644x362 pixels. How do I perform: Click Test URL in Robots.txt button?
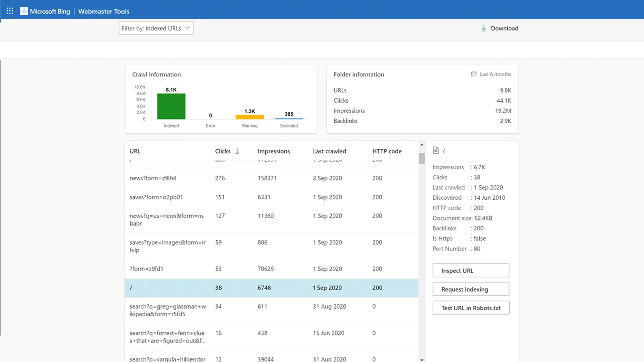(x=471, y=308)
